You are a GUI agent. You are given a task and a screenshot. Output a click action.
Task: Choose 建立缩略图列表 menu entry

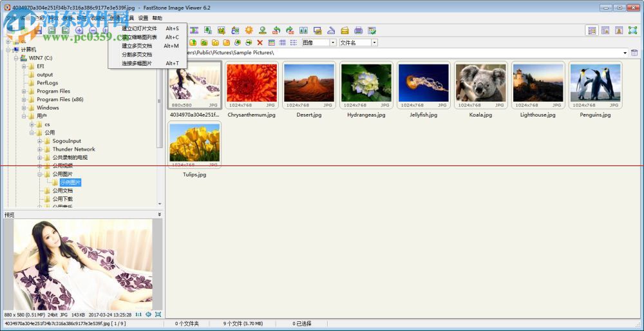click(147, 37)
